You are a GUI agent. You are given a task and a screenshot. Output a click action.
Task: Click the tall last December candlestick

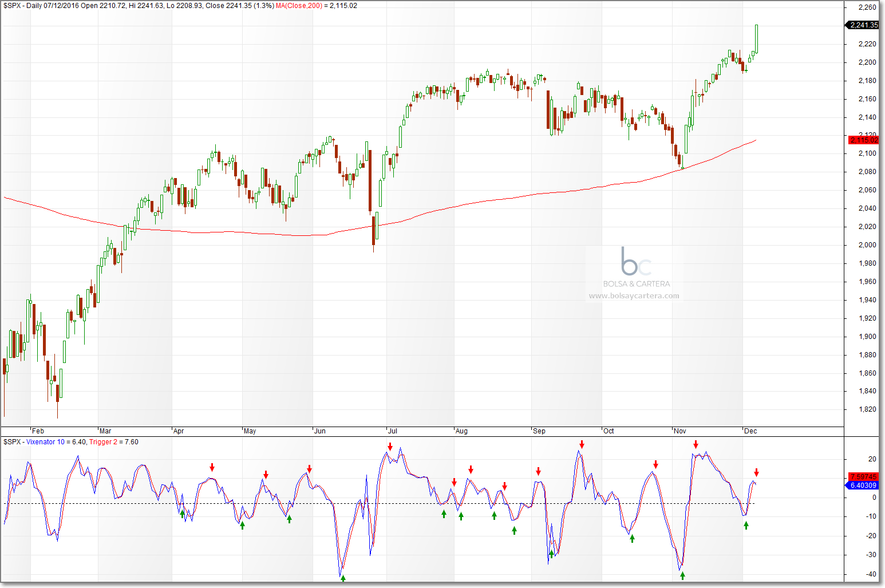[x=757, y=38]
